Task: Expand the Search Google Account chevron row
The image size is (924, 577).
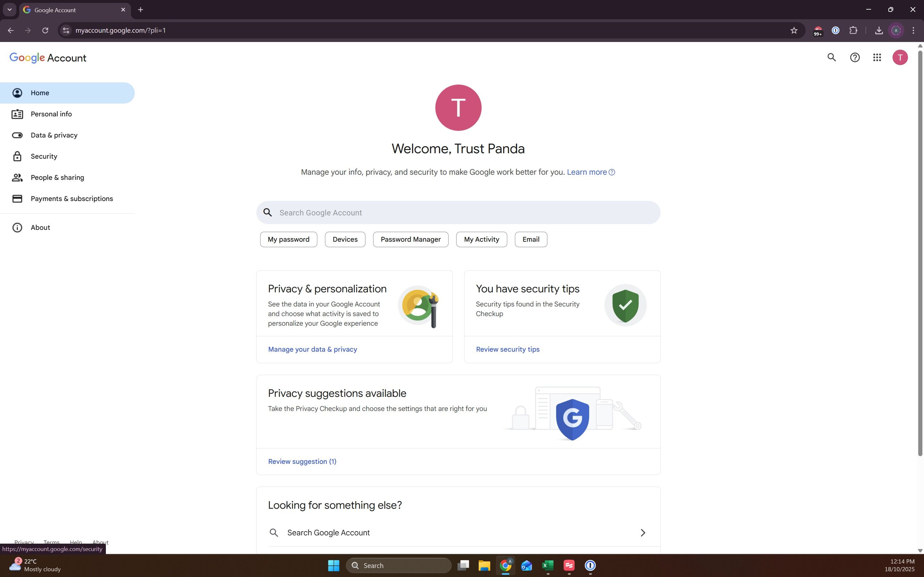Action: 643,533
